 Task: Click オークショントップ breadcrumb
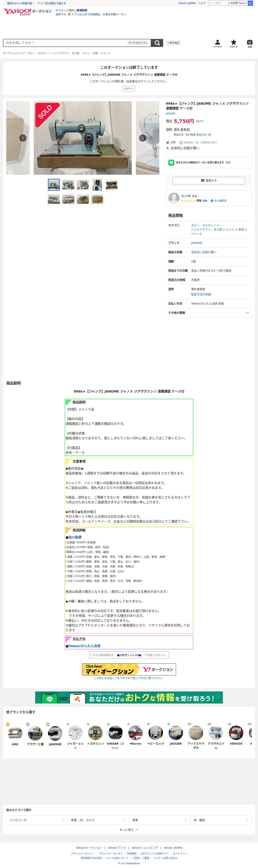point(14,53)
